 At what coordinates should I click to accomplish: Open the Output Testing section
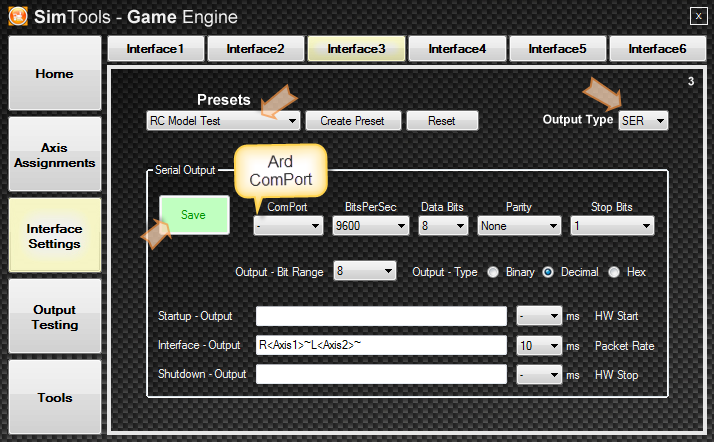(x=55, y=316)
